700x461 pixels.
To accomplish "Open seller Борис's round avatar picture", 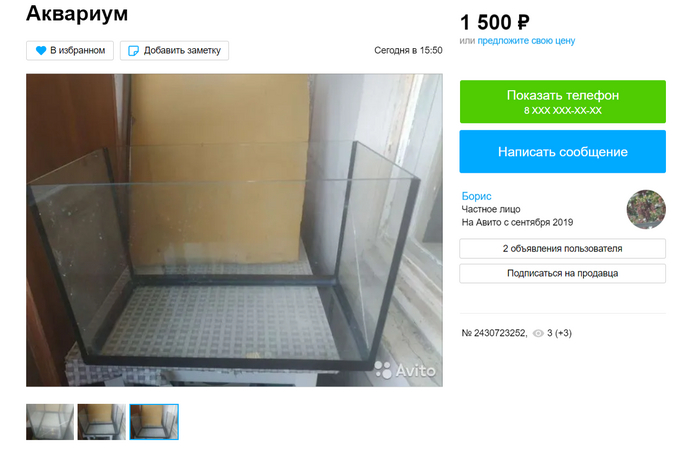I will point(646,209).
